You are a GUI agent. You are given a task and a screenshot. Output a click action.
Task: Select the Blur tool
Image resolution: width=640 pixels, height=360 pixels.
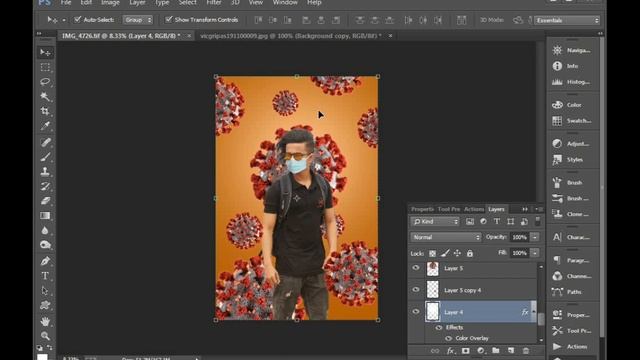45,230
